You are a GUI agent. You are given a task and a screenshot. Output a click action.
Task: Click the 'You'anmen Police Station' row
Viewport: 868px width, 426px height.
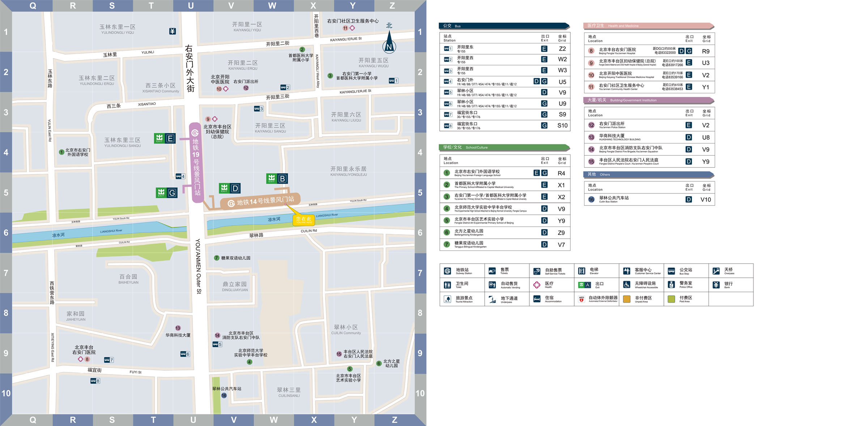[650, 125]
